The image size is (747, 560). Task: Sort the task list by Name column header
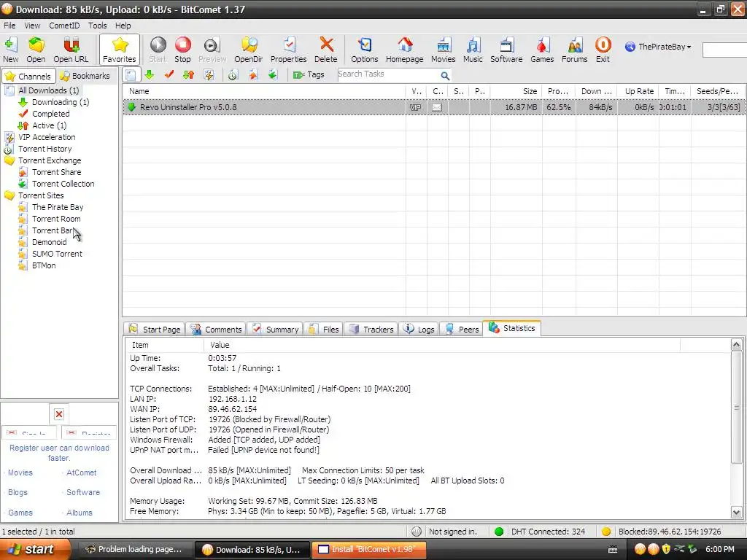pyautogui.click(x=264, y=91)
